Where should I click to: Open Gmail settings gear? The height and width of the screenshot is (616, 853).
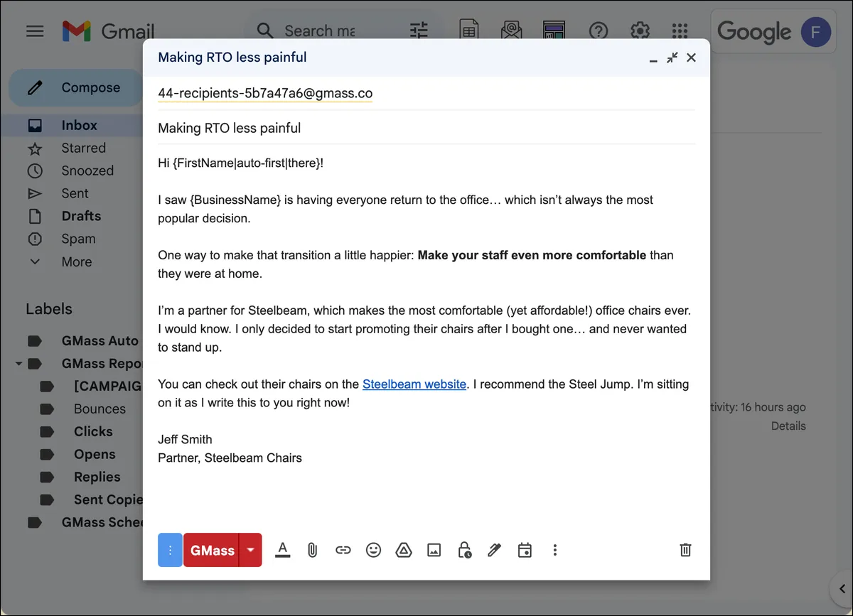[640, 31]
